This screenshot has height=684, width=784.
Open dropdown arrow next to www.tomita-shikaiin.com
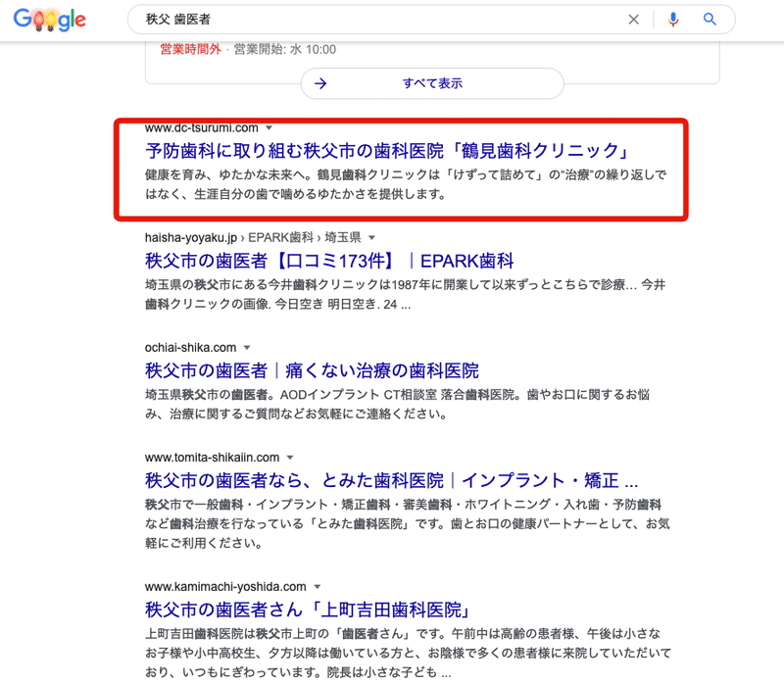click(x=290, y=458)
